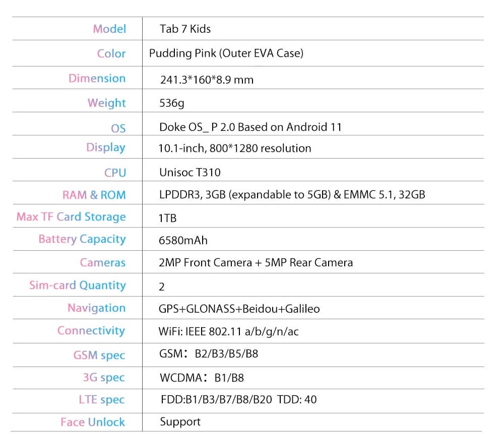Click the Model label

(109, 29)
